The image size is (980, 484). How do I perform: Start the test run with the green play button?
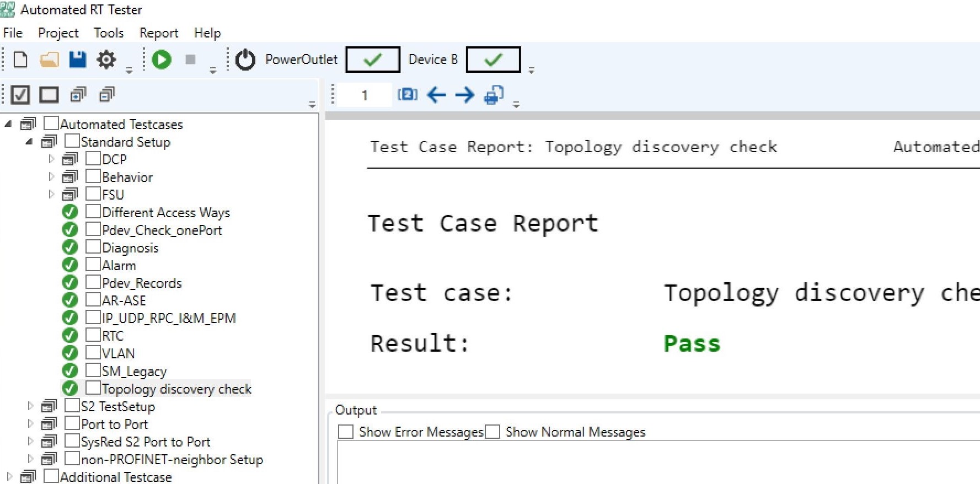(162, 60)
